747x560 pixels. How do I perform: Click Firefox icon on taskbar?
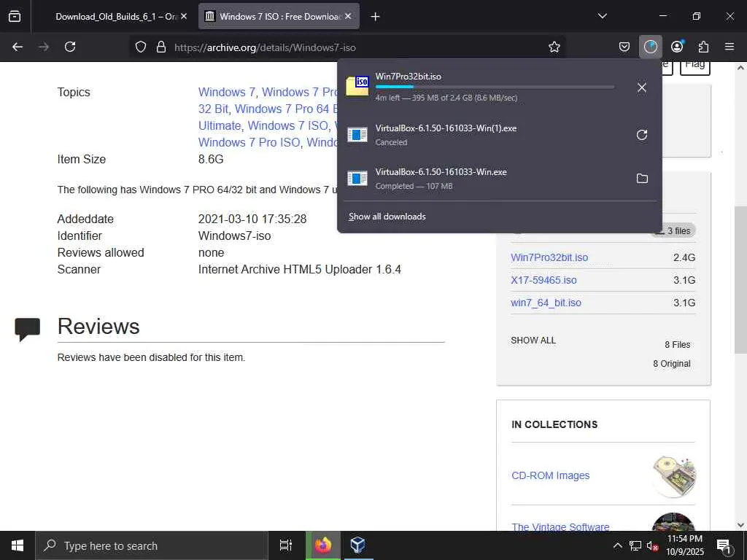(x=322, y=545)
